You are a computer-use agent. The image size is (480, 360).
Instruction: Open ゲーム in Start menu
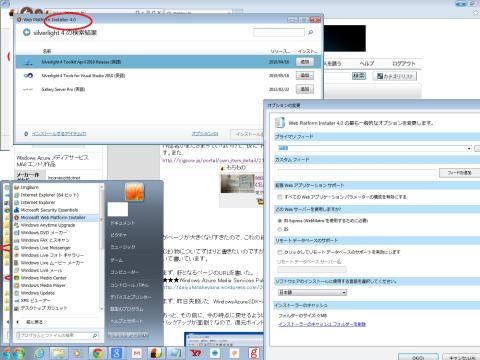116,260
